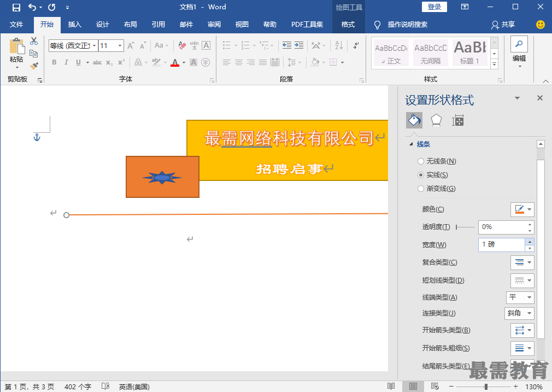Set the font color red A
552x392 pixels.
(x=175, y=63)
